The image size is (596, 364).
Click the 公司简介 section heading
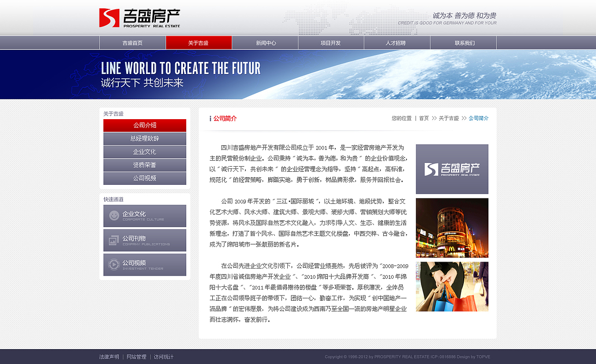[225, 119]
